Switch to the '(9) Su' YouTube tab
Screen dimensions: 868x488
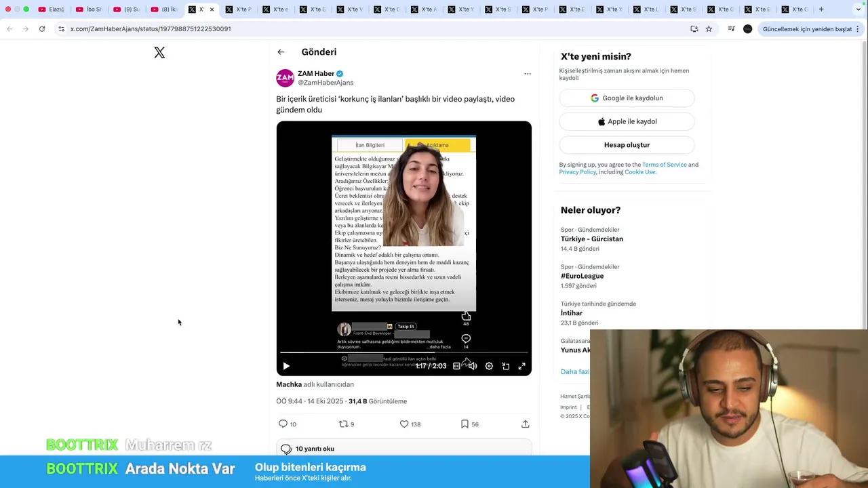point(127,9)
